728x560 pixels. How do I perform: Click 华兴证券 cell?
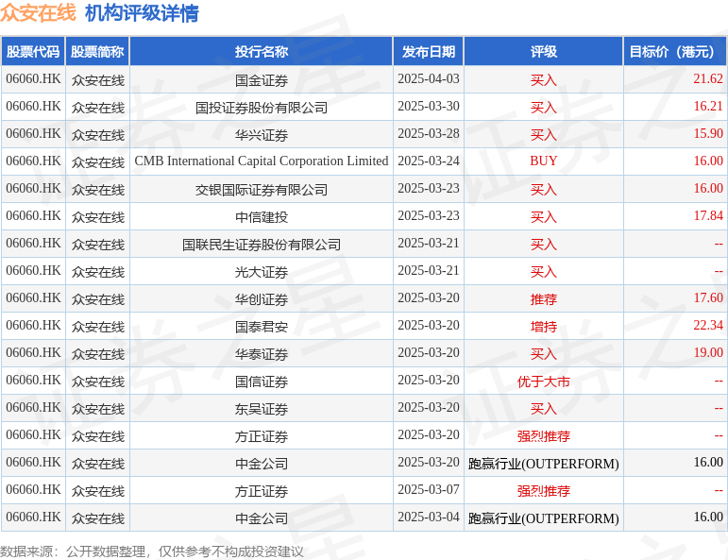tap(262, 135)
